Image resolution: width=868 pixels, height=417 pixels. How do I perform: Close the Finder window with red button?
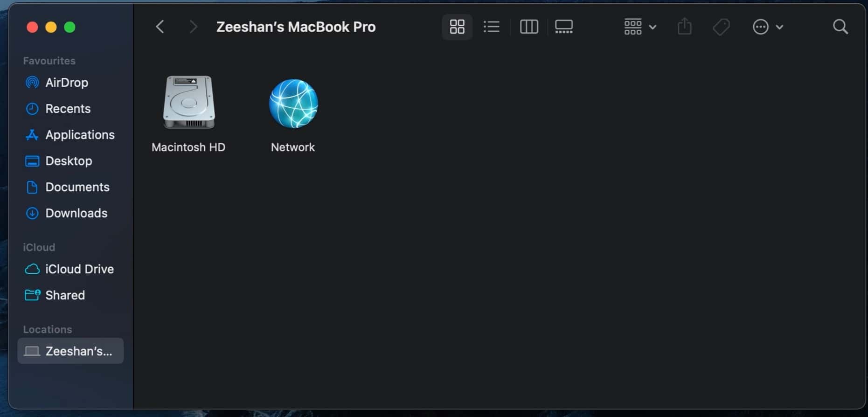click(x=32, y=27)
